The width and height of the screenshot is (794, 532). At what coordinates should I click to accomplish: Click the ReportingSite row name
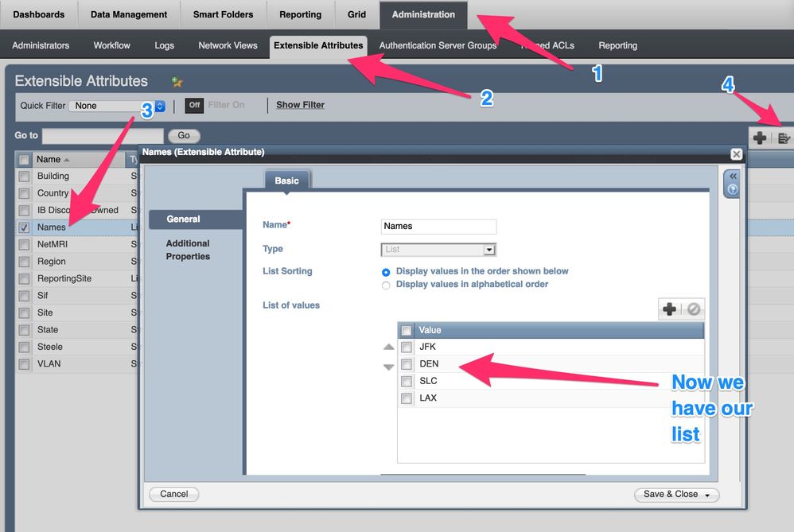(64, 278)
